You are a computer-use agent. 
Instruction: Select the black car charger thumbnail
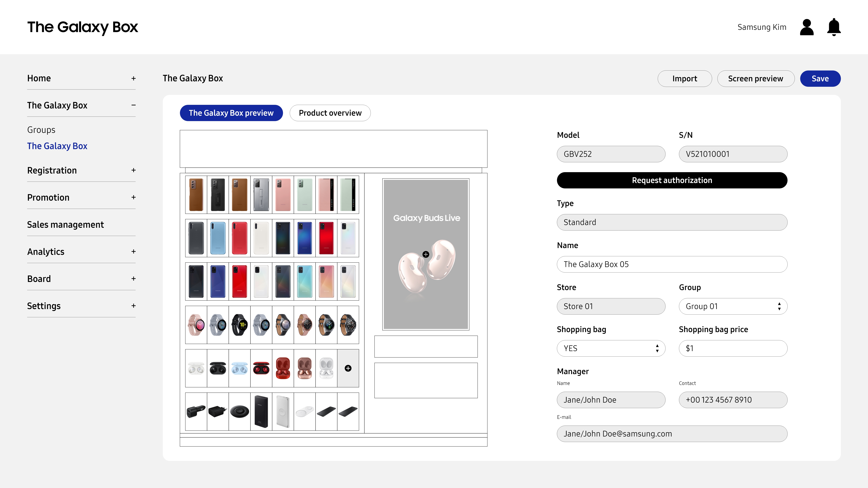tap(196, 411)
